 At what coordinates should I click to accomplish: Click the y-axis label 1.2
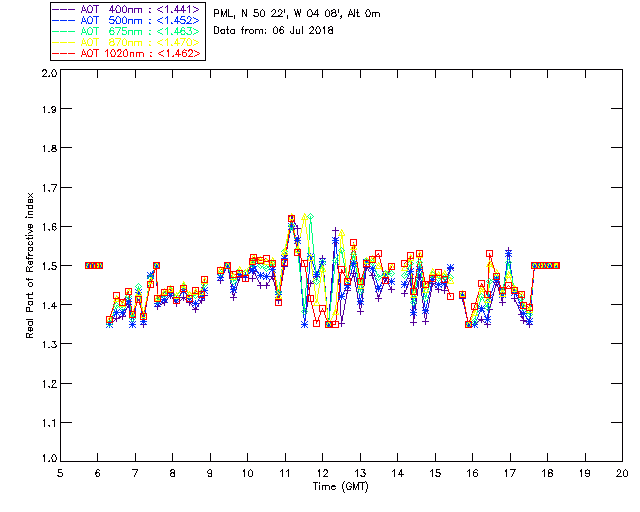click(x=49, y=384)
